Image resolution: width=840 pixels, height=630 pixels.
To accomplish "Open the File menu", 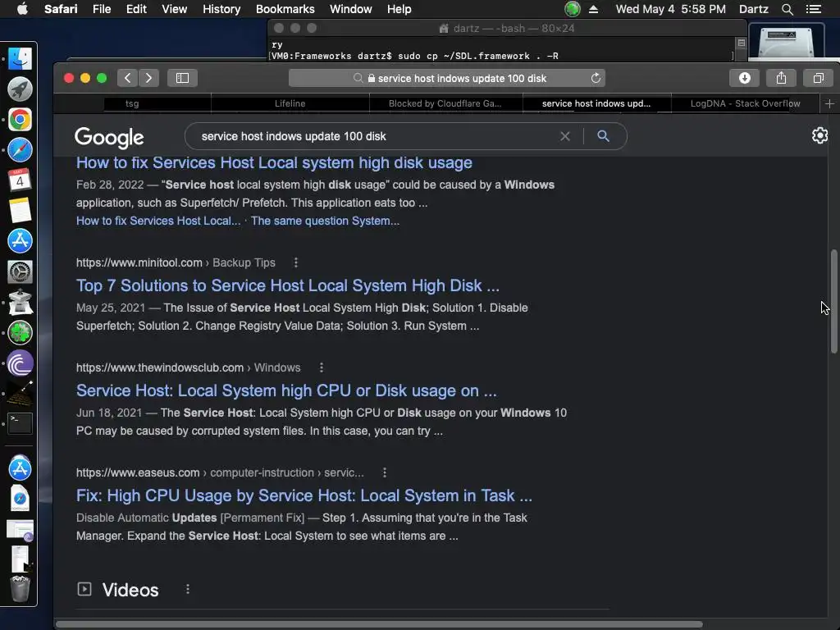I will pyautogui.click(x=101, y=9).
